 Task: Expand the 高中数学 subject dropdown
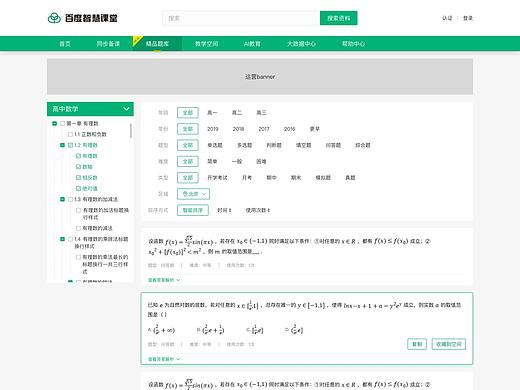tap(90, 109)
